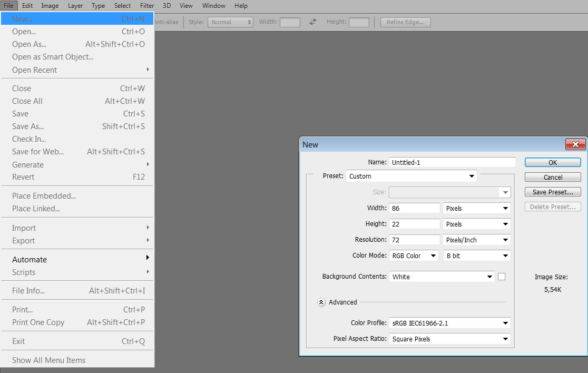Expand the Import submenu
Viewport: 588px width, 373px height.
pyautogui.click(x=77, y=228)
